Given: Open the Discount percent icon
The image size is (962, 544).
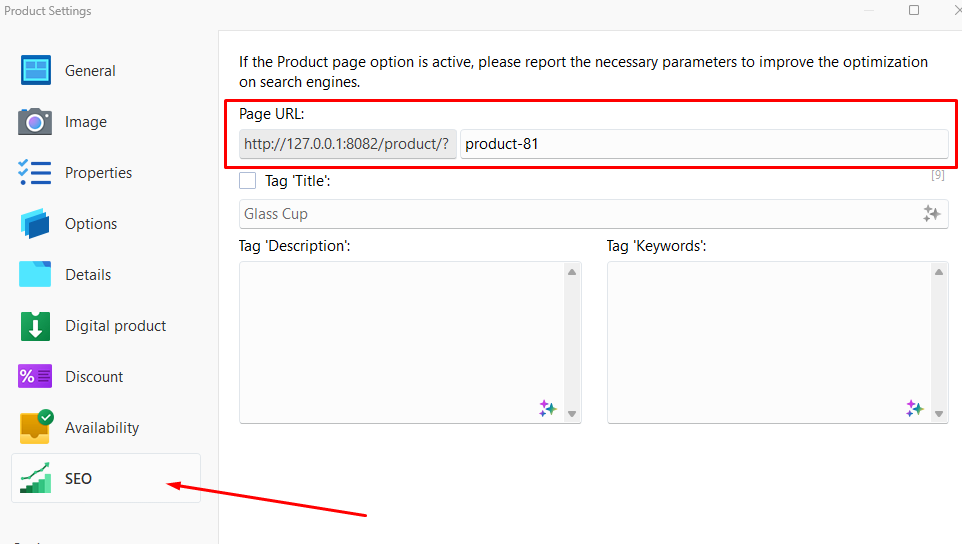Looking at the screenshot, I should pyautogui.click(x=36, y=377).
